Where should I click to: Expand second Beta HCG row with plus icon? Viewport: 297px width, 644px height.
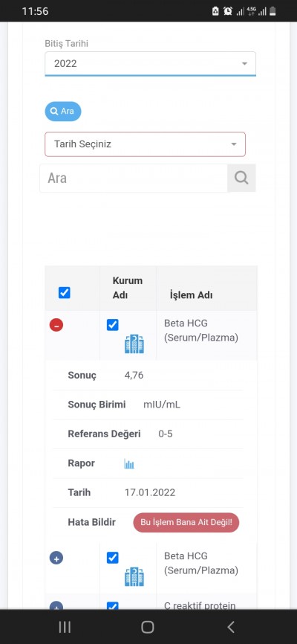(56, 558)
